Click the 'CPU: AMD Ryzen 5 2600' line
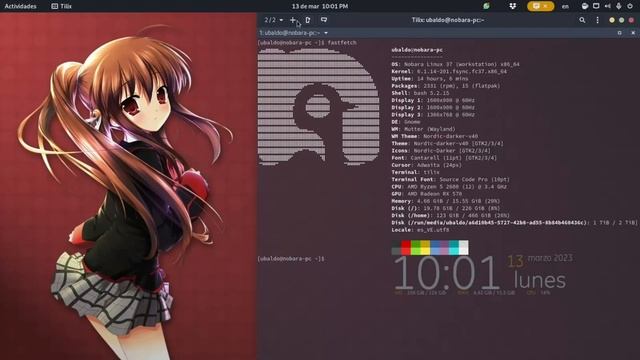This screenshot has width=640, height=360. pyautogui.click(x=449, y=187)
